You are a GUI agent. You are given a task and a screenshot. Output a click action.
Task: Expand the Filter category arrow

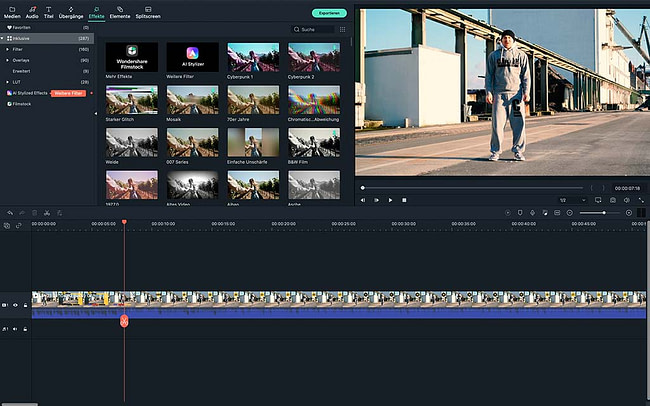pyautogui.click(x=7, y=49)
